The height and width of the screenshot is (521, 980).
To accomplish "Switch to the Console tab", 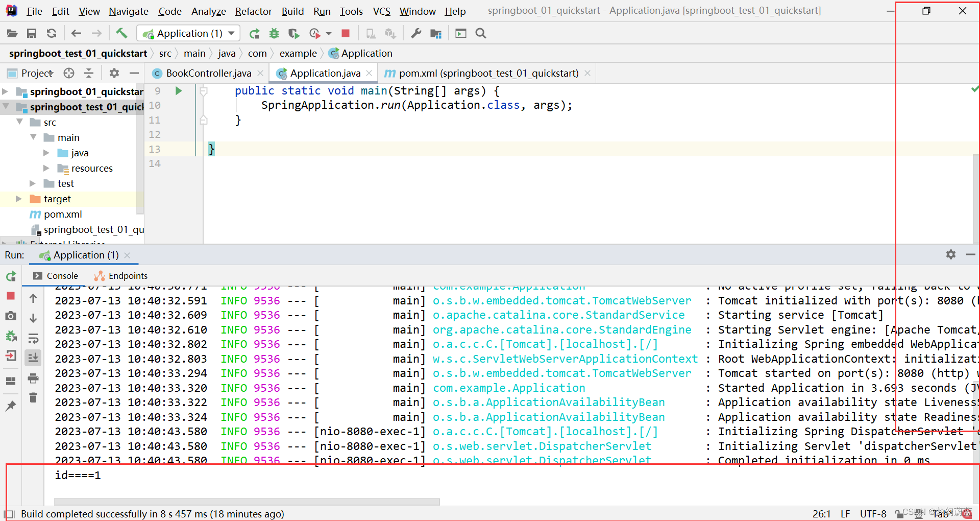I will click(56, 276).
